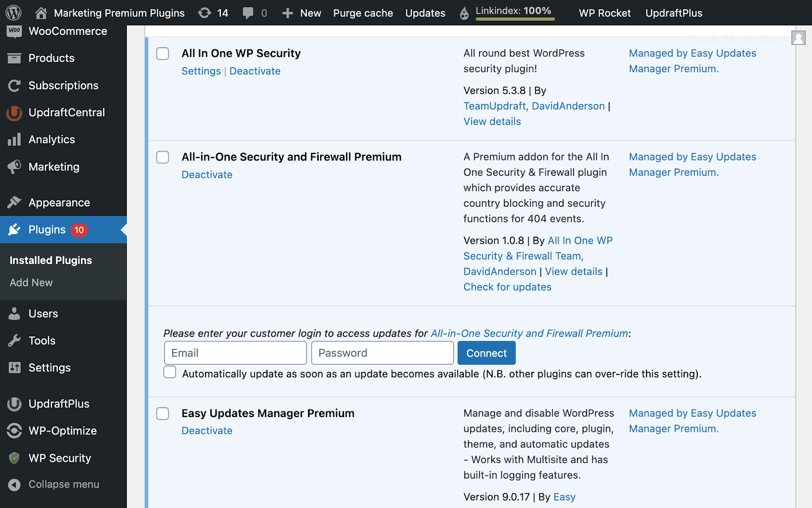The width and height of the screenshot is (812, 508).
Task: Click the Subscriptions refresh icon
Action: tap(14, 85)
